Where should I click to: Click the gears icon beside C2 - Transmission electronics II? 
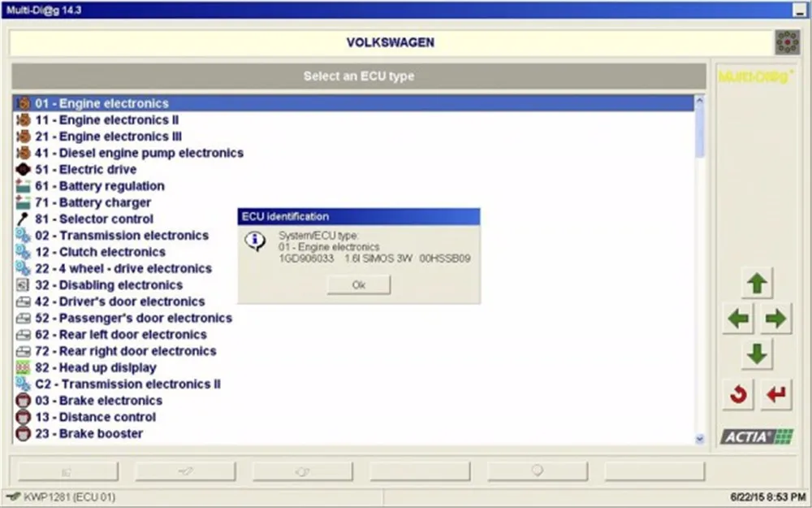point(23,384)
